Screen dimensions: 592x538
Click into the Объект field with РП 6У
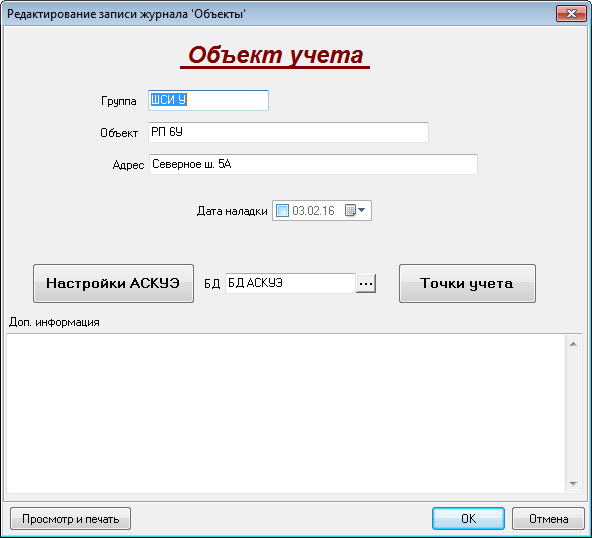coord(288,132)
